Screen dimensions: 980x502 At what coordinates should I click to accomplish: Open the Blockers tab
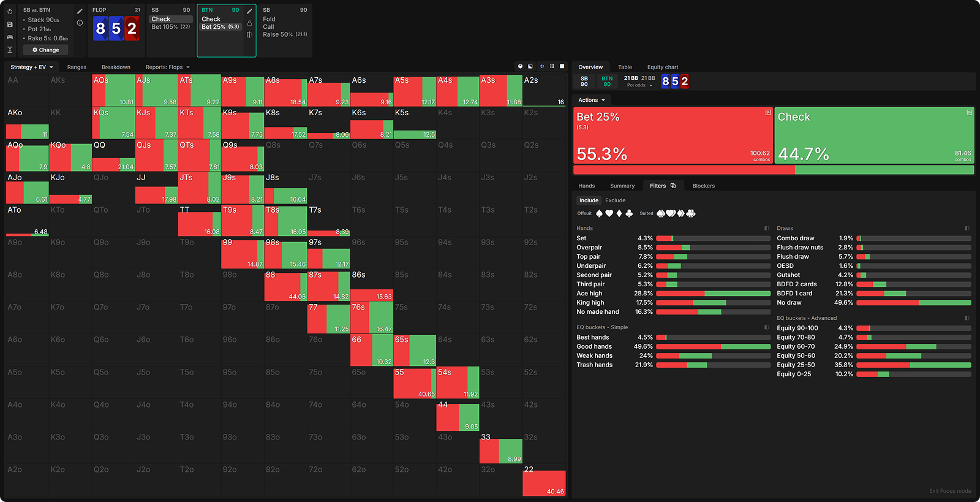(703, 186)
